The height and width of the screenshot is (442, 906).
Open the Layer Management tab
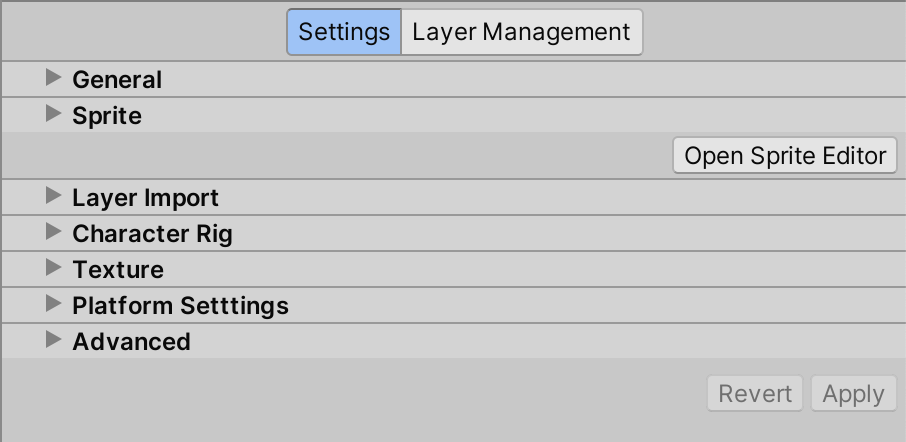click(521, 32)
